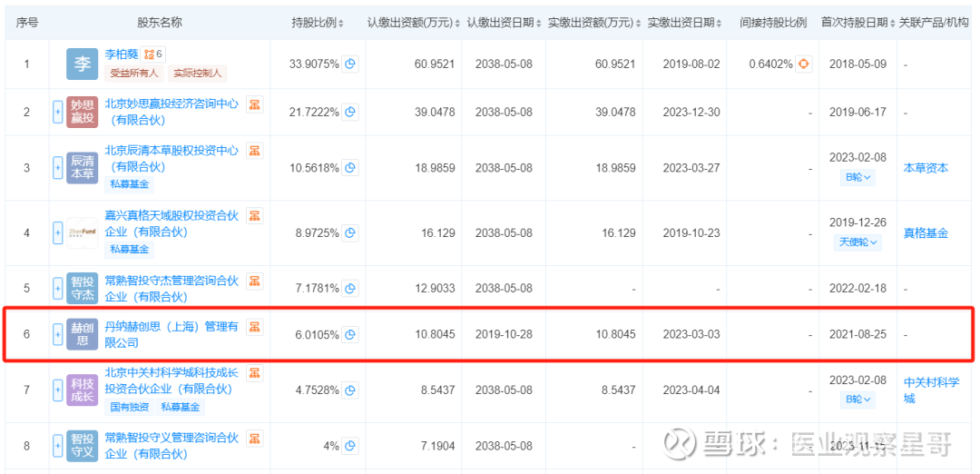Click orange indirect holding icon beside 0.6402%

[x=803, y=64]
